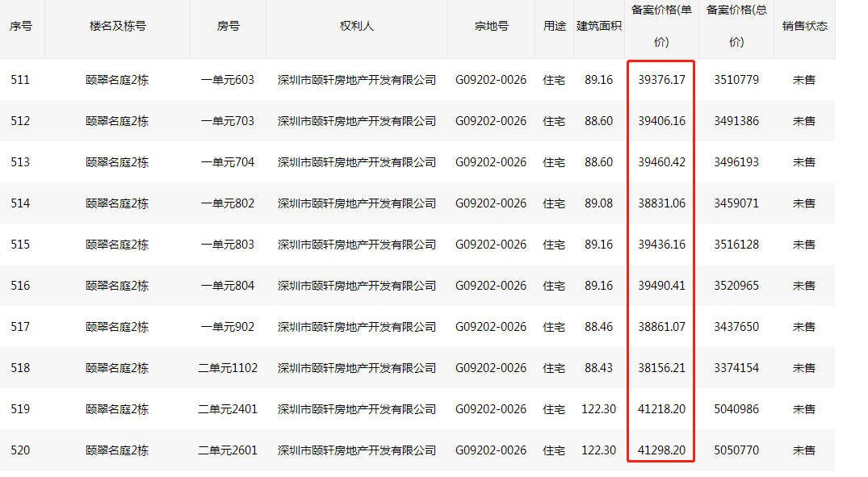868x477 pixels.
Task: Select room number 一单元603 cell
Action: (x=227, y=80)
